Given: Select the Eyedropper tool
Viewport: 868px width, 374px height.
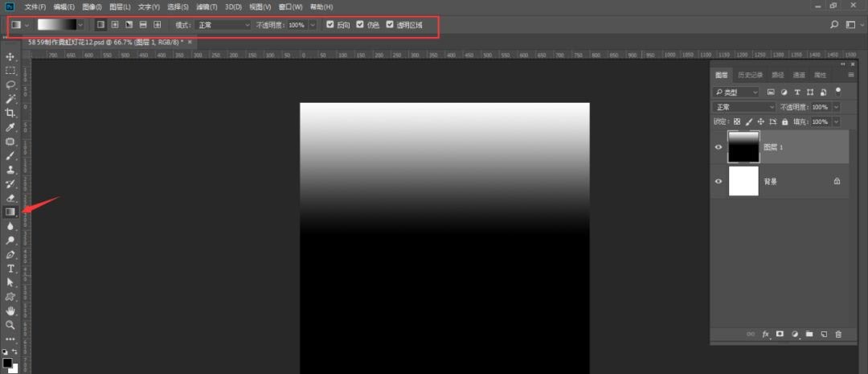Looking at the screenshot, I should click(x=10, y=127).
